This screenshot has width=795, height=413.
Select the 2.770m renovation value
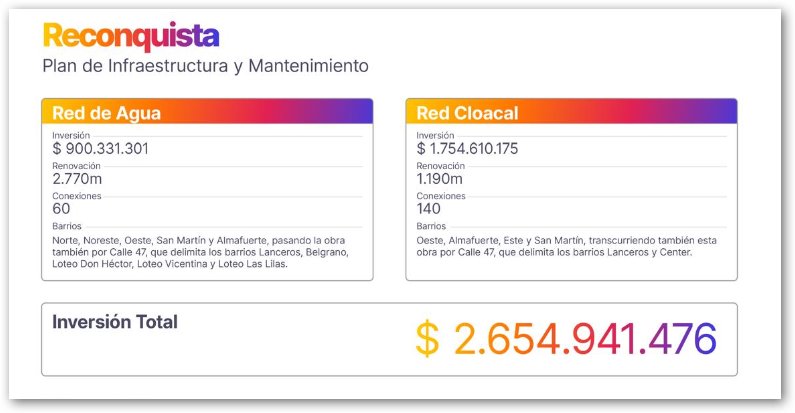pos(77,179)
